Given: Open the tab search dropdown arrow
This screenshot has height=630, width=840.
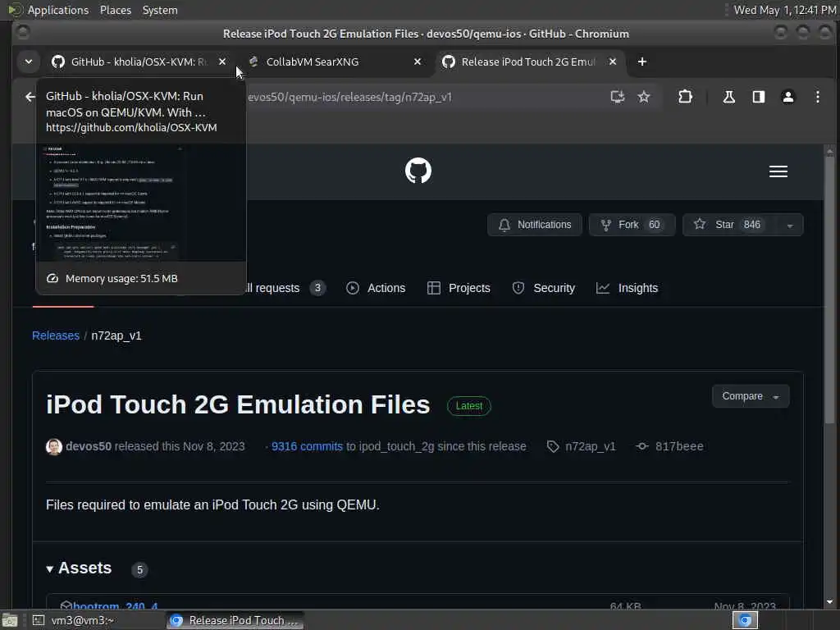Looking at the screenshot, I should point(29,62).
